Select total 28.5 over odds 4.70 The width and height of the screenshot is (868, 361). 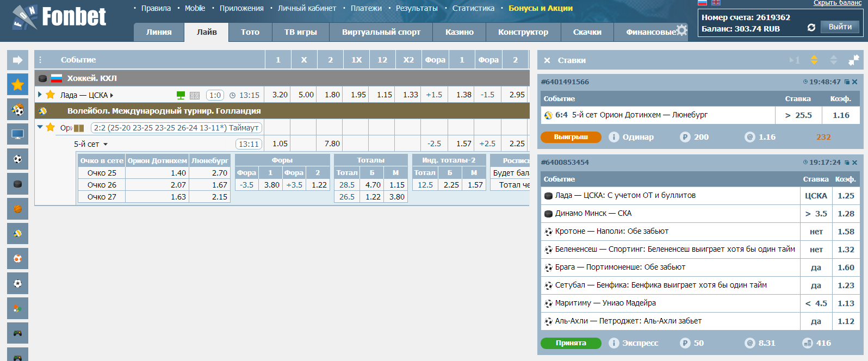(373, 185)
